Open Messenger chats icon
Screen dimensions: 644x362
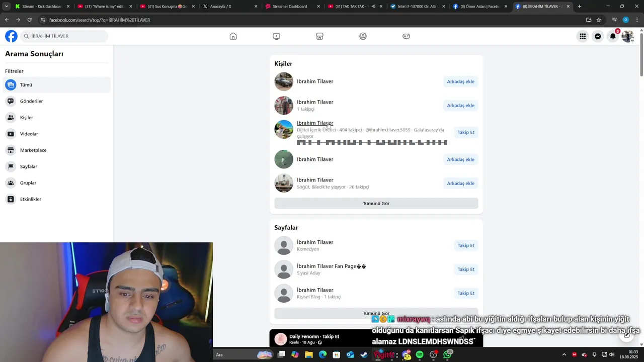[598, 36]
